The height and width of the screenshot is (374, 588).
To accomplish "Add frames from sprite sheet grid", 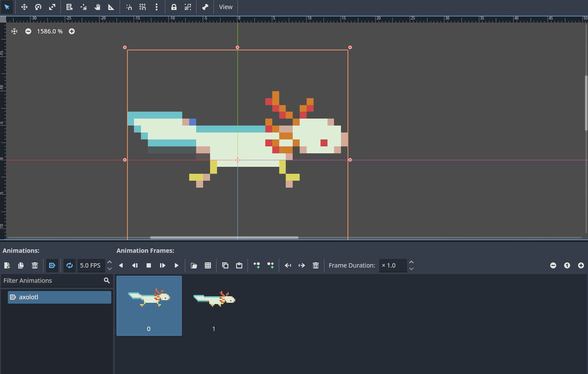I will point(208,265).
